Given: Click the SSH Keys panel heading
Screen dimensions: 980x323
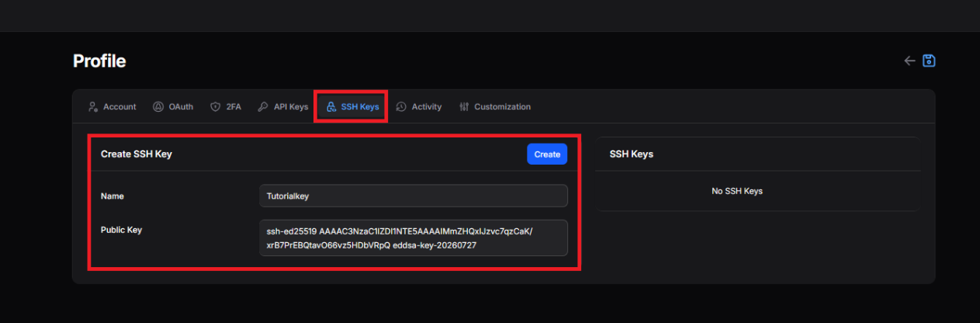Looking at the screenshot, I should tap(632, 155).
